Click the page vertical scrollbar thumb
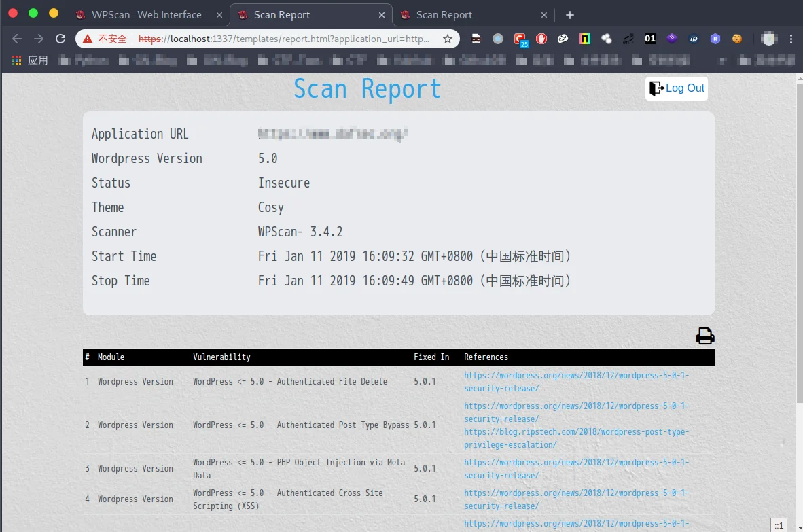Screen dimensions: 803x532 click(799, 243)
